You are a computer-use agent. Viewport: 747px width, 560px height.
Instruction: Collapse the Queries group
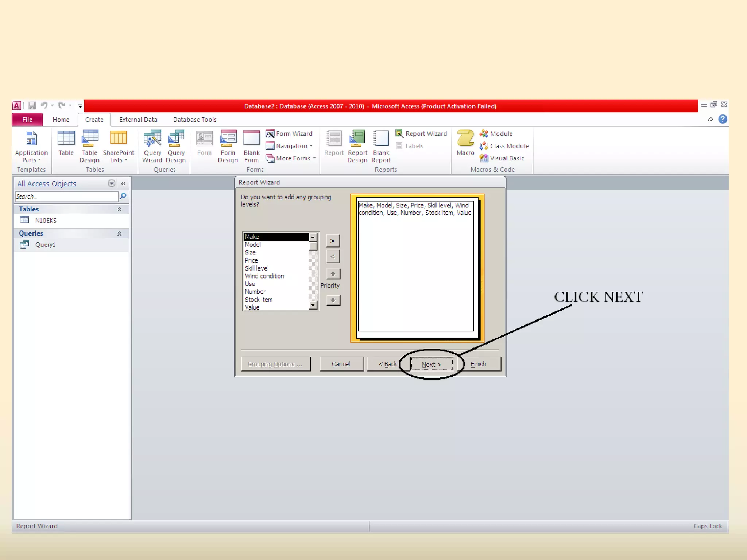click(x=119, y=234)
